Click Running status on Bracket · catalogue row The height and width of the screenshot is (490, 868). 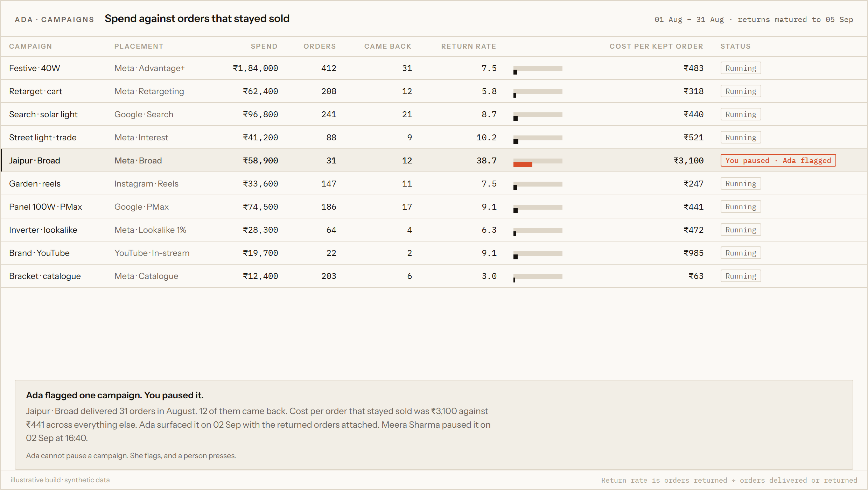click(x=741, y=276)
